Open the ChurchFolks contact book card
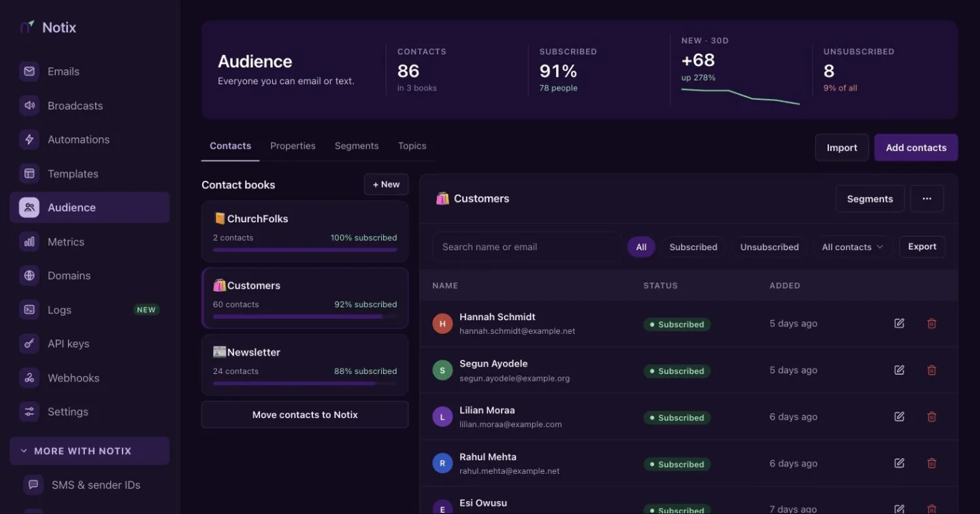Screen dimensions: 980x514 pyautogui.click(x=305, y=231)
